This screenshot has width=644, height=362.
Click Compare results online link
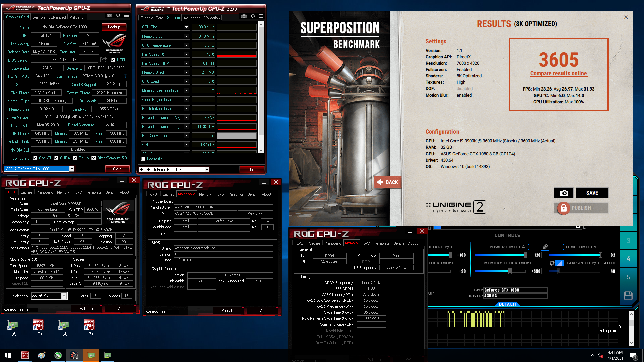coord(558,73)
